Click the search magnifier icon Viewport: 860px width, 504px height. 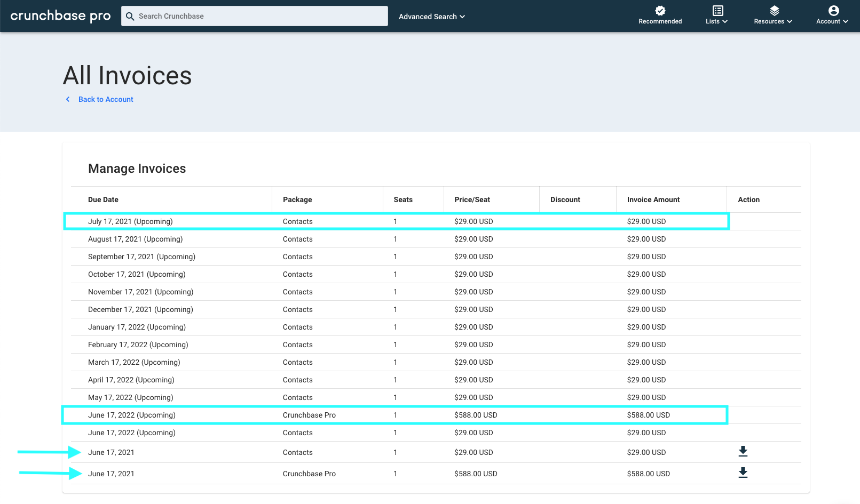coord(130,16)
